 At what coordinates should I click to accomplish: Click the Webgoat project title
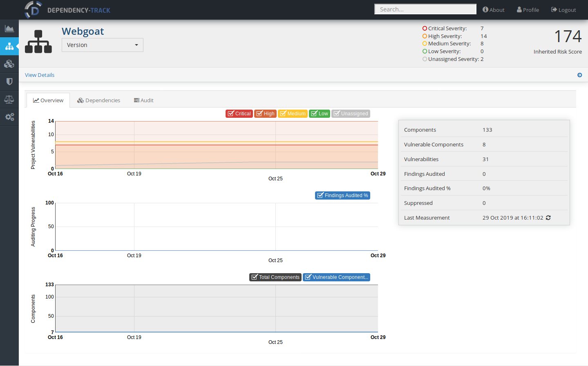[x=83, y=31]
